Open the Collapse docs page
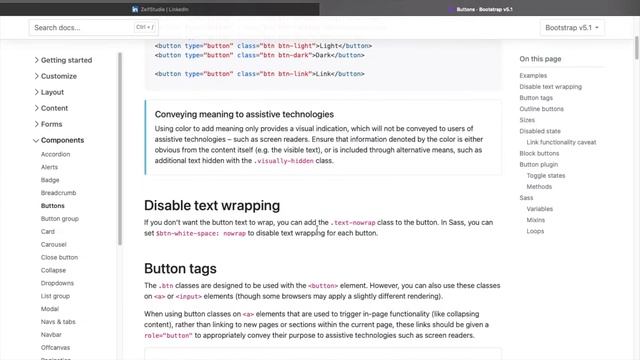This screenshot has width=640, height=360. [x=53, y=270]
